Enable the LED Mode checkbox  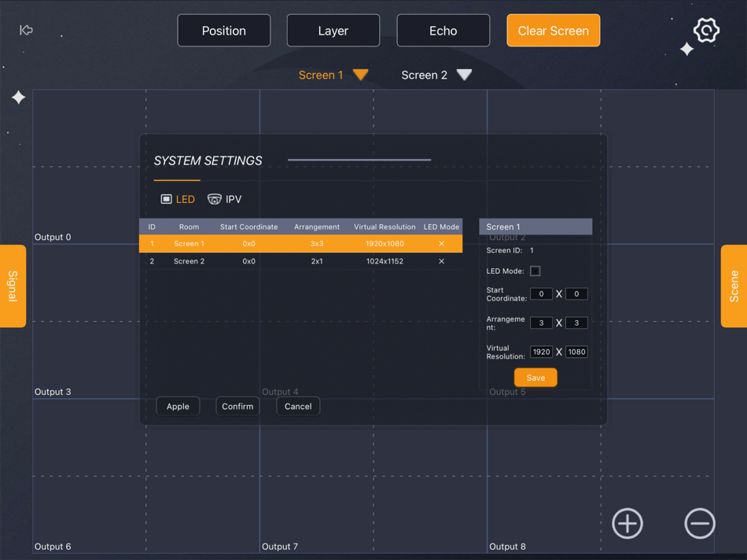(x=535, y=271)
